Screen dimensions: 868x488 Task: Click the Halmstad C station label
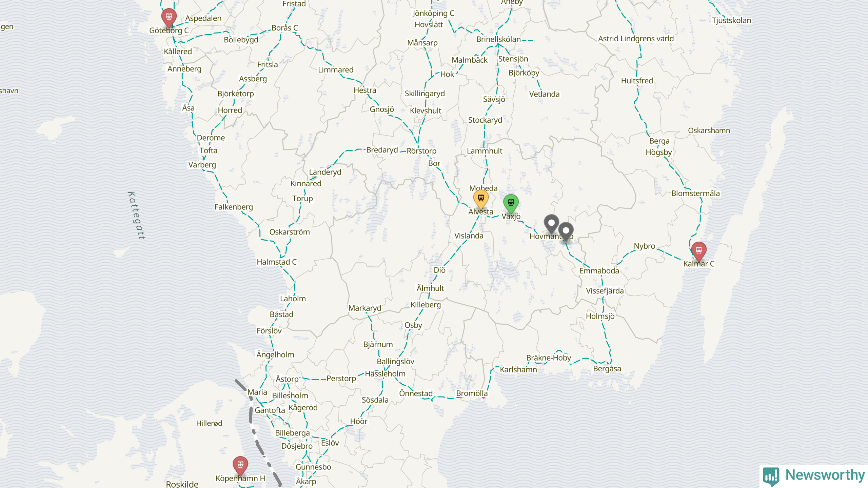[x=276, y=262]
